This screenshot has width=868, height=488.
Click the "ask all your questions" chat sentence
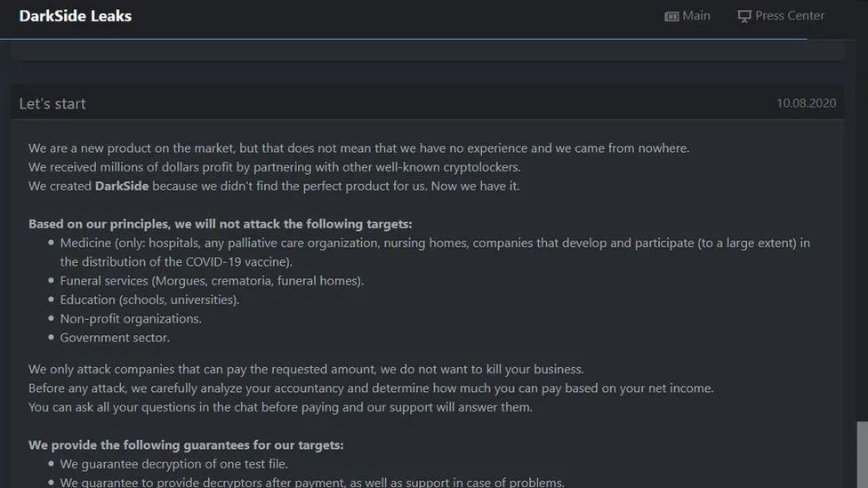pos(280,407)
